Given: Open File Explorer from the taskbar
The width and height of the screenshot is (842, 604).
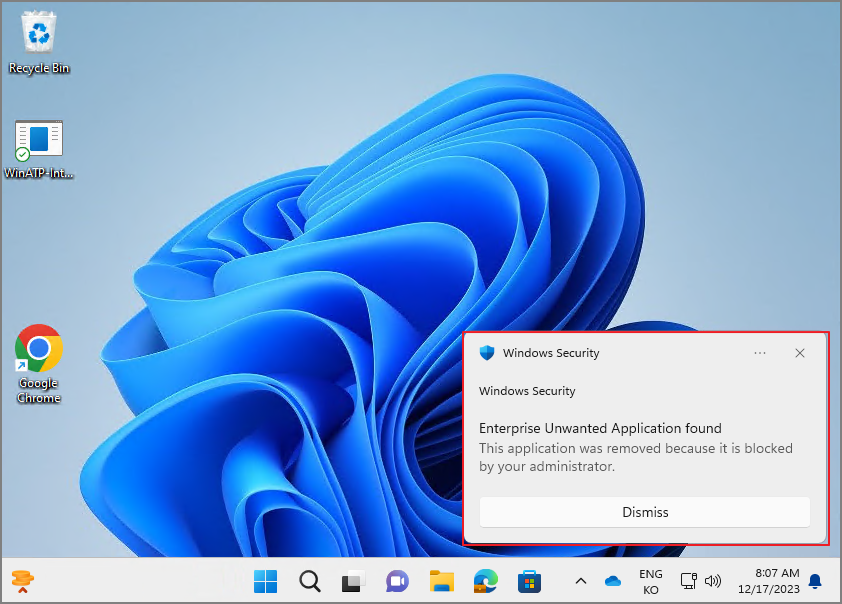Looking at the screenshot, I should point(442,581).
